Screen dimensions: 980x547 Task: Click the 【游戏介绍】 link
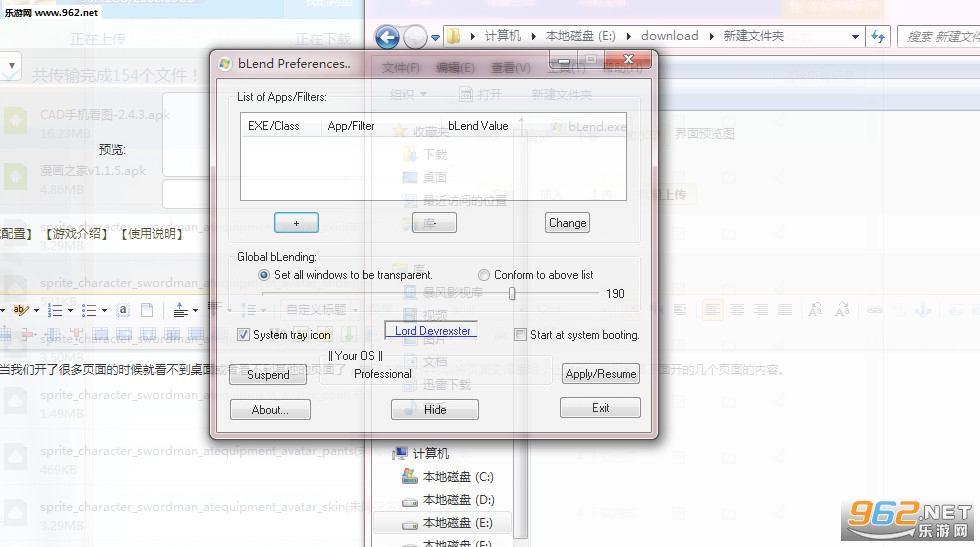click(x=76, y=234)
